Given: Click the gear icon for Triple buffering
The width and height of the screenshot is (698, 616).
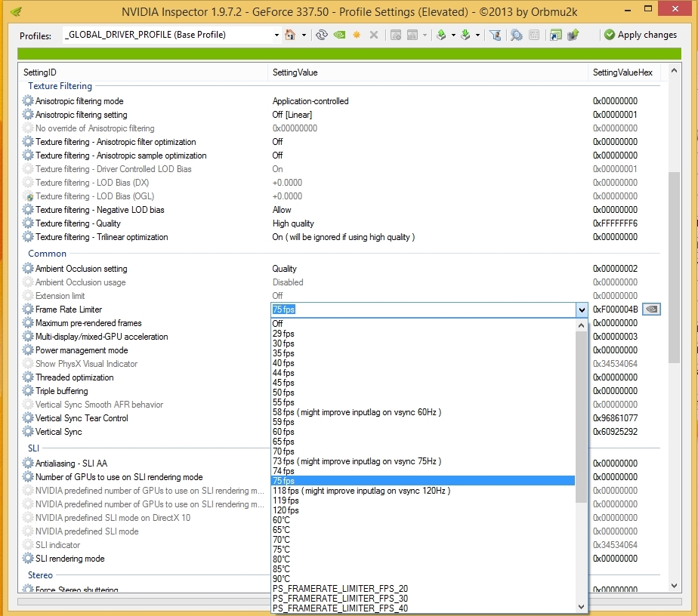Looking at the screenshot, I should pos(28,390).
